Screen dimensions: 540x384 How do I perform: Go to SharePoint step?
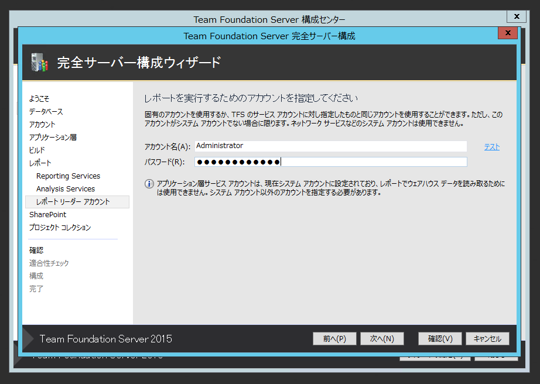[48, 215]
